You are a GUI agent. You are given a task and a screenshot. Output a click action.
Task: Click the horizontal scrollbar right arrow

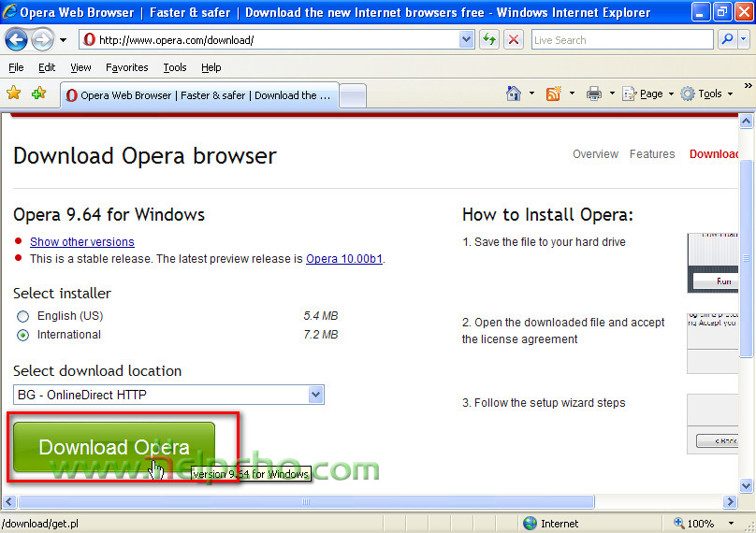[x=730, y=502]
